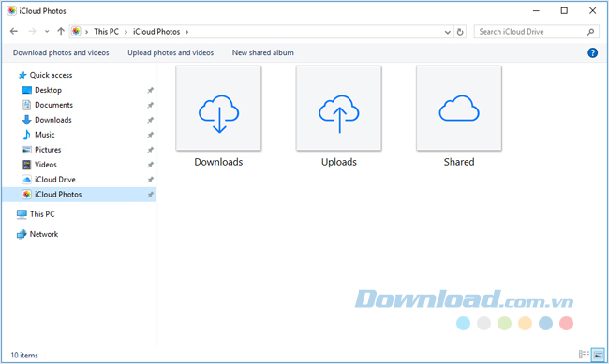
Task: Go back with the Back arrow
Action: [x=14, y=32]
